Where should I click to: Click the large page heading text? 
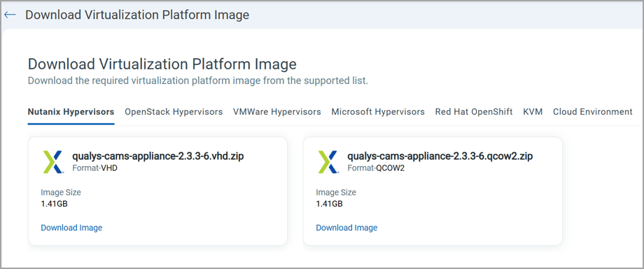coord(162,64)
